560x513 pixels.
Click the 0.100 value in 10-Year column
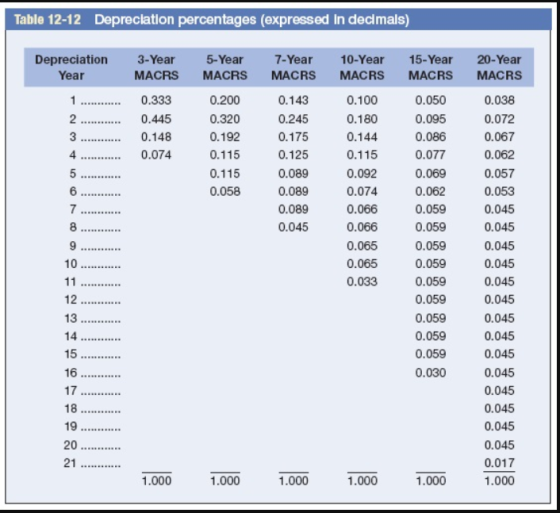[362, 100]
